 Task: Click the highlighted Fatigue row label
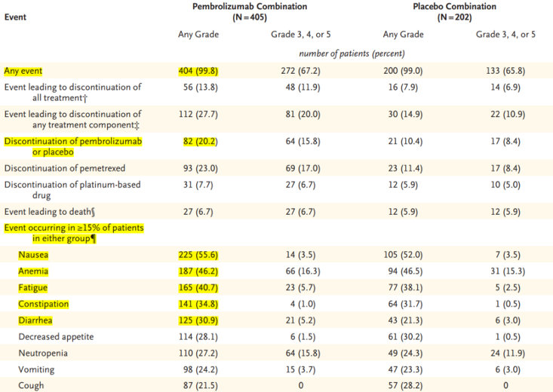coord(34,288)
